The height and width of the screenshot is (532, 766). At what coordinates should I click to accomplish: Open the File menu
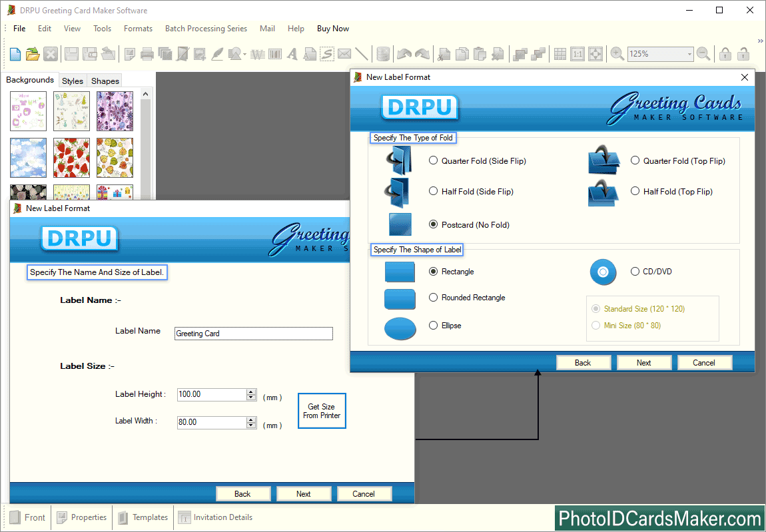[19, 29]
